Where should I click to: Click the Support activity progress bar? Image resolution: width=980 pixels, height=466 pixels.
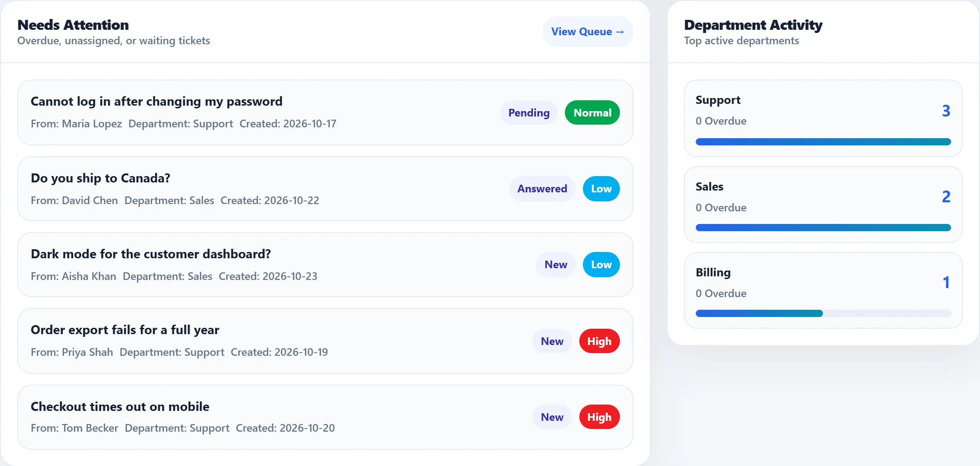(x=823, y=142)
